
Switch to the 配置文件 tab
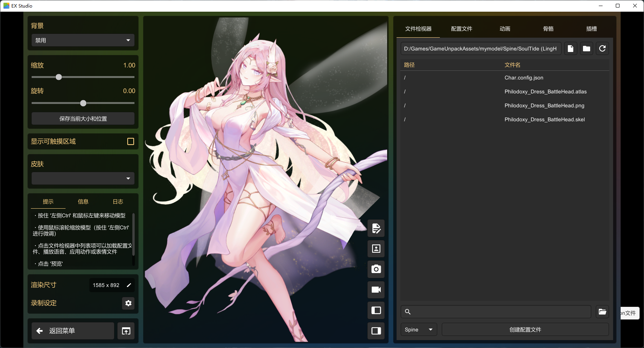pos(462,29)
